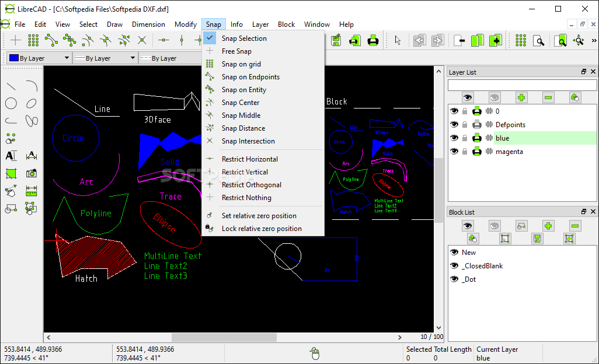The width and height of the screenshot is (599, 364).
Task: Click the grid toggle icon on right toolbar
Action: pyautogui.click(x=521, y=40)
